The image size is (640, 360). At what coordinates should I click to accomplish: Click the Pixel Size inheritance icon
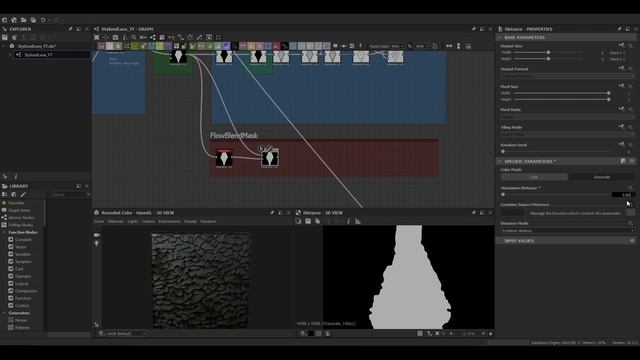tap(621, 86)
